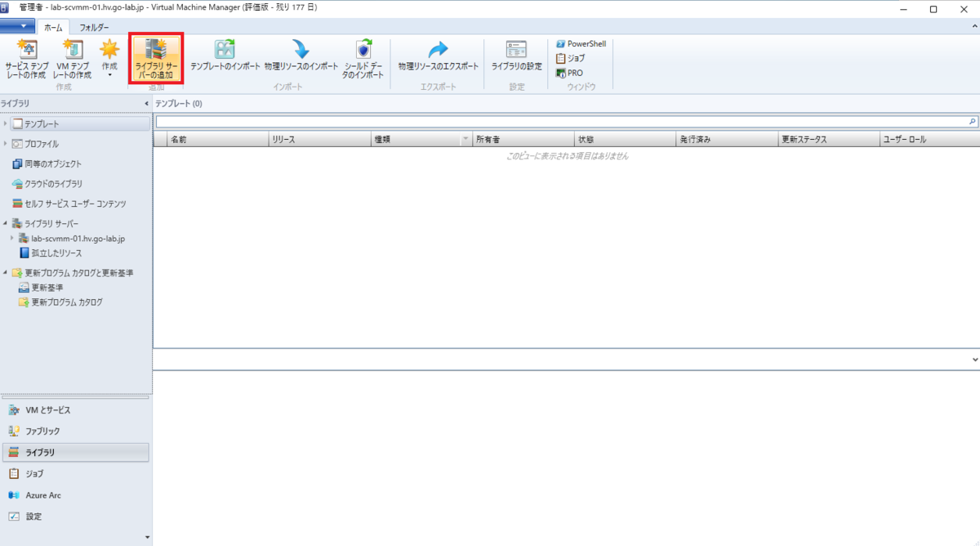Open the PowerShell window button
This screenshot has height=546, width=980.
pyautogui.click(x=581, y=43)
